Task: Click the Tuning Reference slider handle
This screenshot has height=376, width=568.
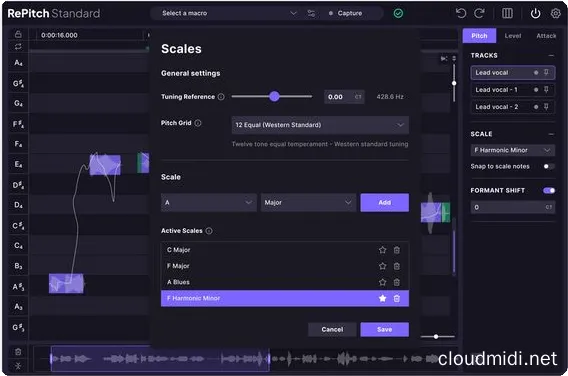Action: (275, 96)
